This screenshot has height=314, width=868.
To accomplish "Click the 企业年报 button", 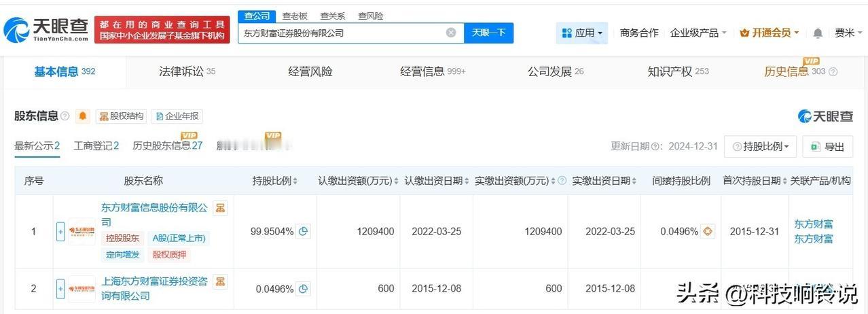I will (x=177, y=116).
